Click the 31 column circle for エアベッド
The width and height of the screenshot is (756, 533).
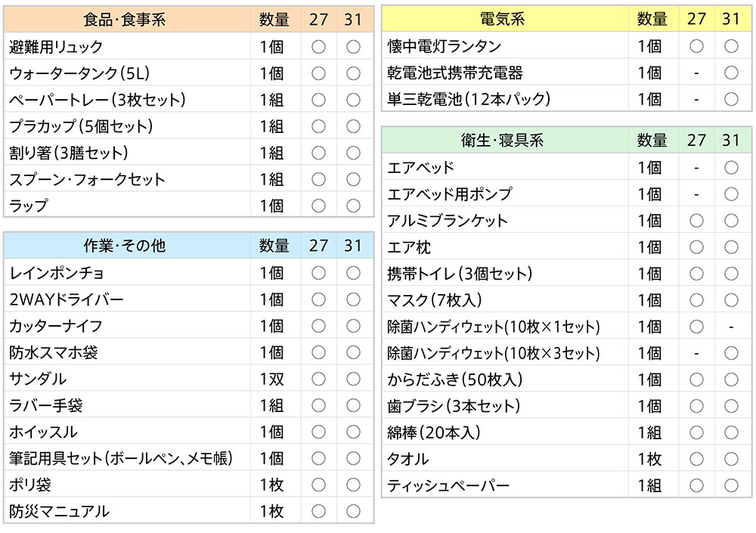pyautogui.click(x=731, y=167)
